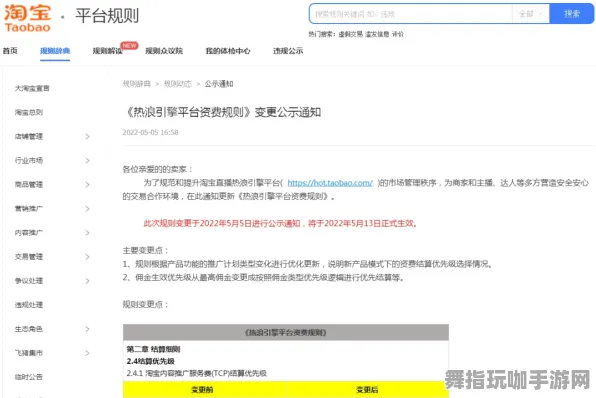Click the yellow 变更后 column header
The width and height of the screenshot is (596, 398).
(x=367, y=390)
